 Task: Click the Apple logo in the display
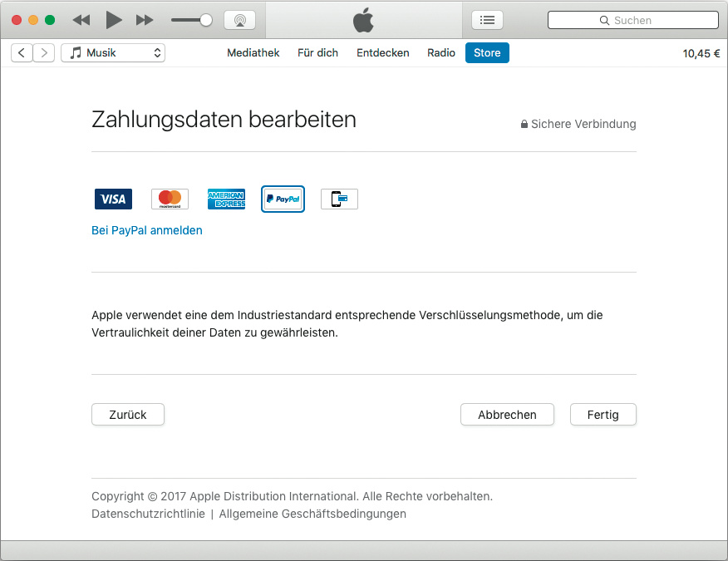pos(363,20)
